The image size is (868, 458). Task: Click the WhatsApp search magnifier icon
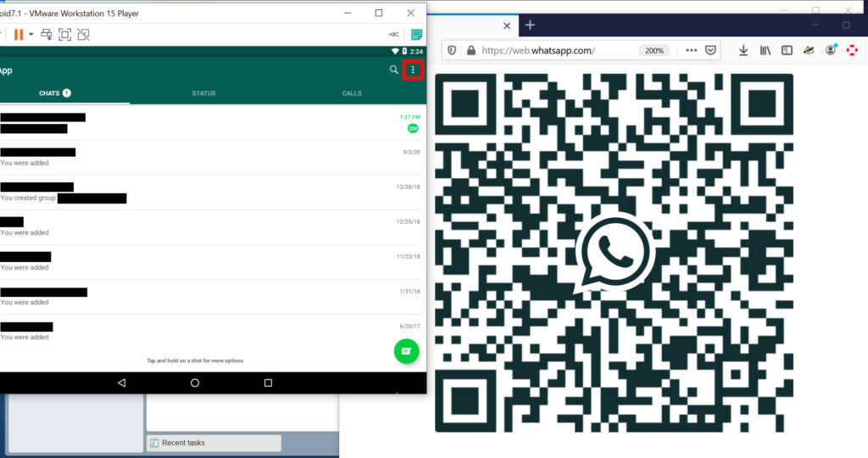click(x=393, y=70)
